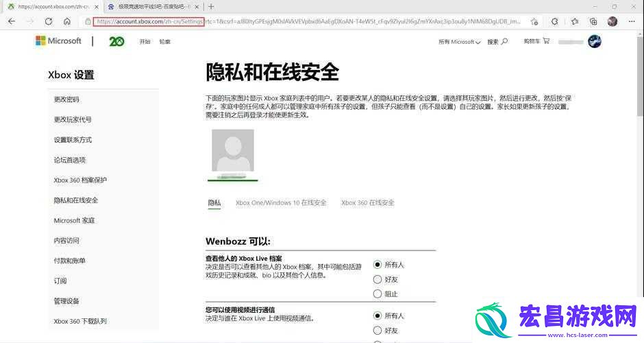
Task: Open 设置联系方式 in sidebar
Action: (x=73, y=139)
